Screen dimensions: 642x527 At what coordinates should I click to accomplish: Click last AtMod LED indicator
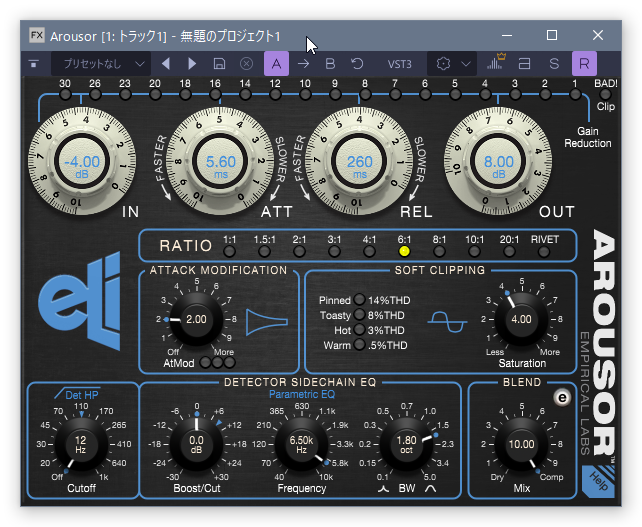point(230,362)
